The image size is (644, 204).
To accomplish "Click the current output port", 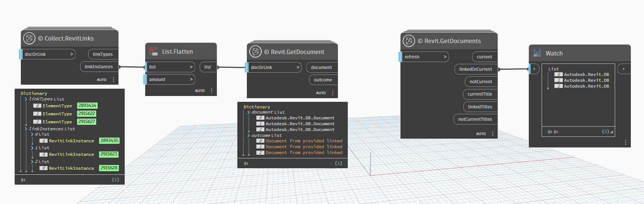I will coord(485,57).
